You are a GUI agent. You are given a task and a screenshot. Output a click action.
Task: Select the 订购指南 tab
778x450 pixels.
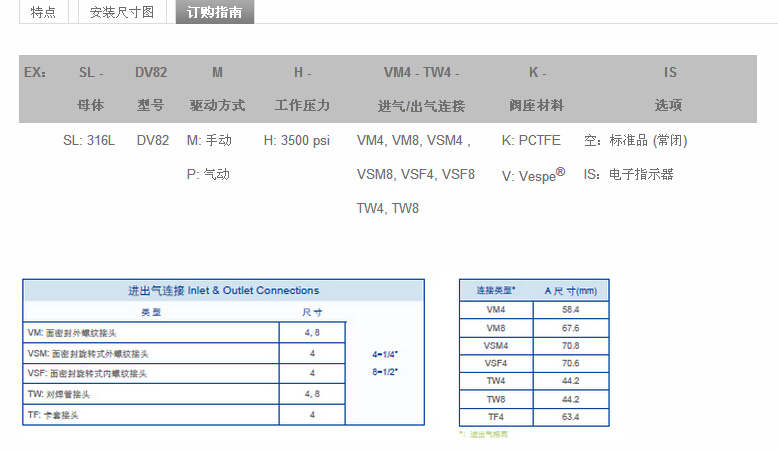pos(214,12)
